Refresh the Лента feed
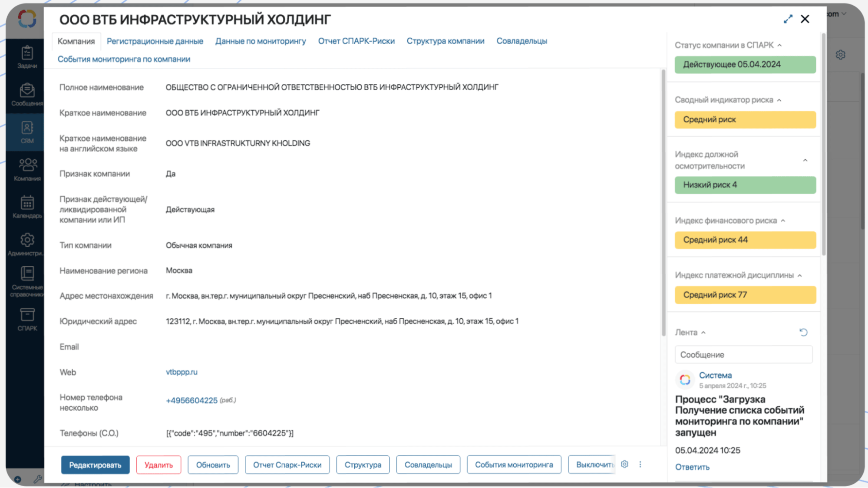This screenshot has height=488, width=868. (803, 332)
